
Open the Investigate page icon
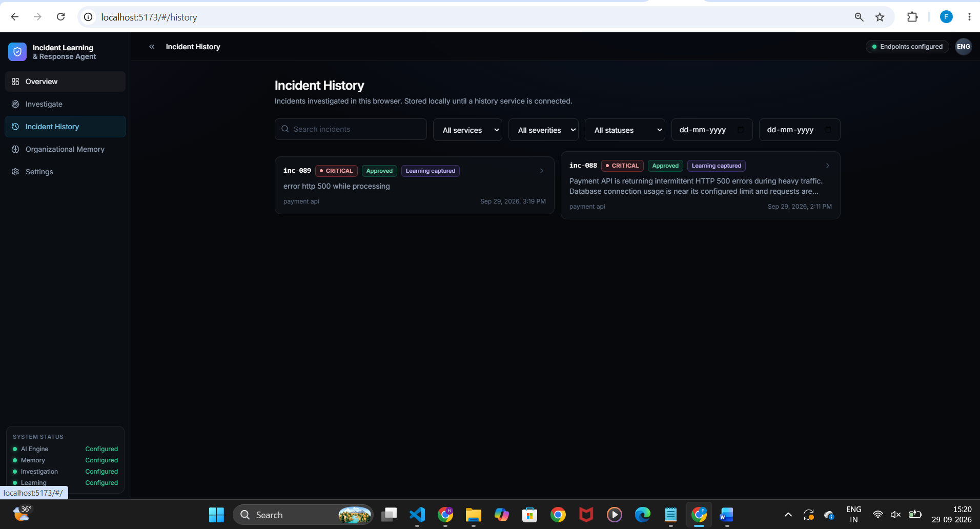tap(15, 104)
